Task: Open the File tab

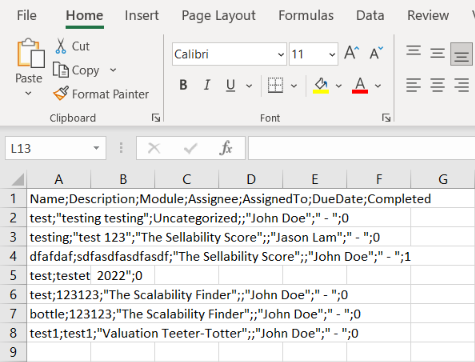Action: [x=27, y=15]
